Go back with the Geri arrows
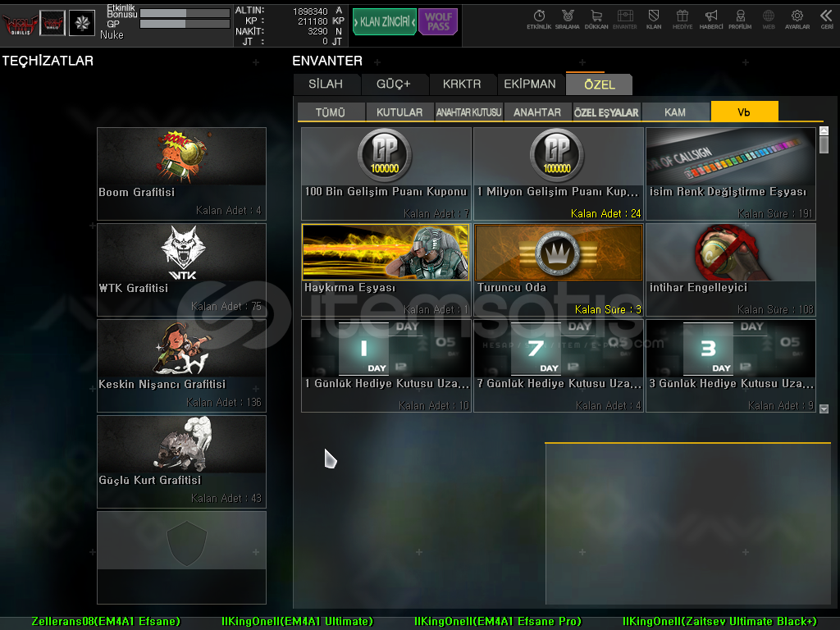The height and width of the screenshot is (630, 840). click(827, 20)
